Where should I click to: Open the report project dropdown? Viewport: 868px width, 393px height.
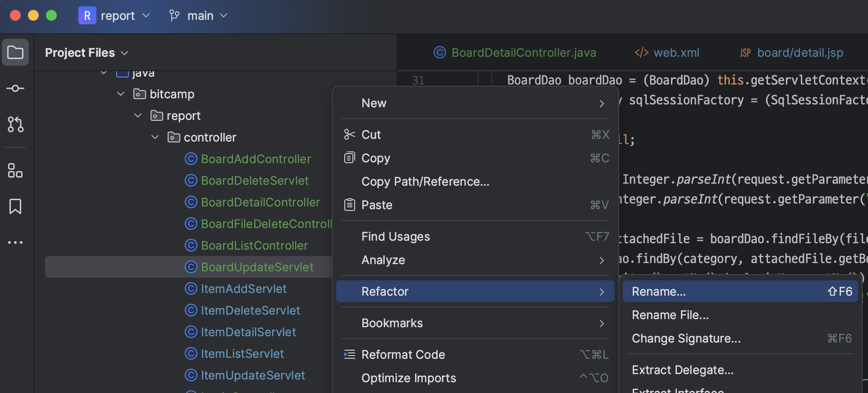114,16
